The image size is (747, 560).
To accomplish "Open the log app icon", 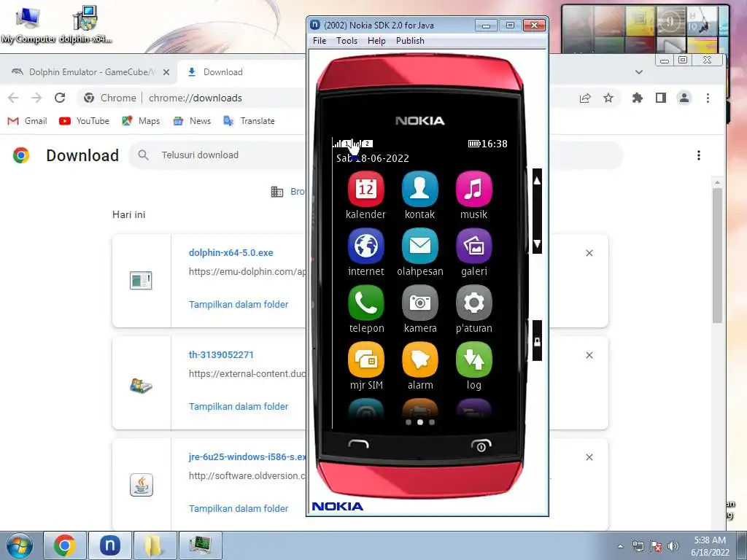I will pos(473,360).
